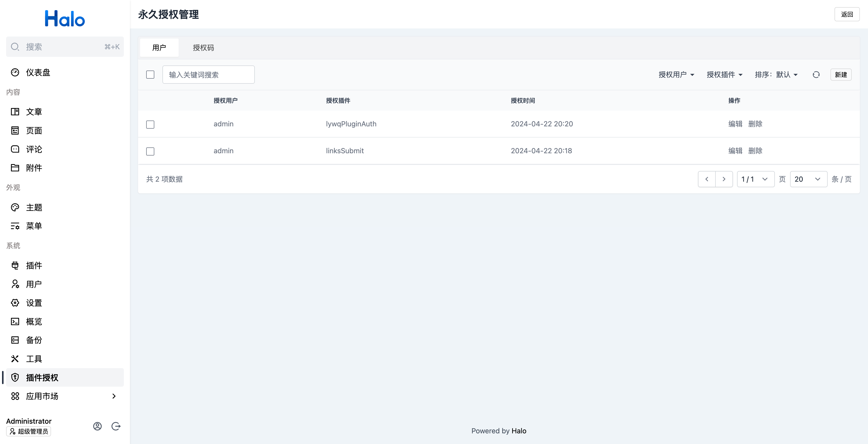Check the lywqPluginAuth row checkbox
The width and height of the screenshot is (868, 444).
[150, 124]
